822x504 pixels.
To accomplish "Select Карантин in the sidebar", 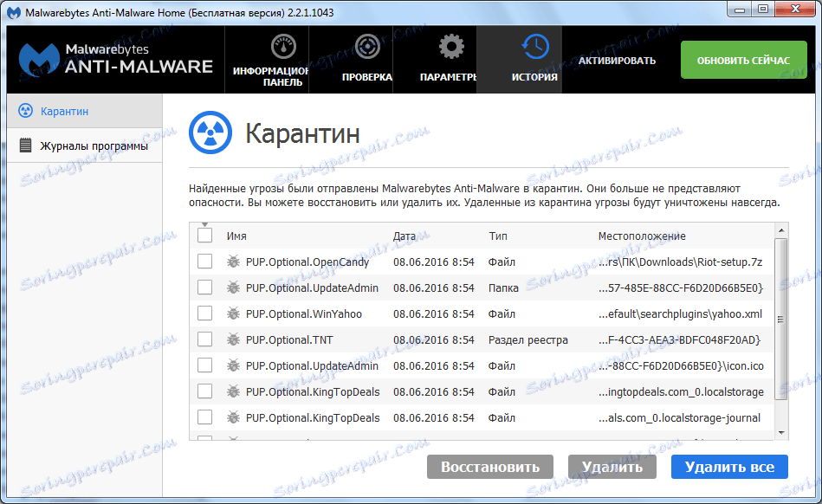I will pyautogui.click(x=84, y=111).
